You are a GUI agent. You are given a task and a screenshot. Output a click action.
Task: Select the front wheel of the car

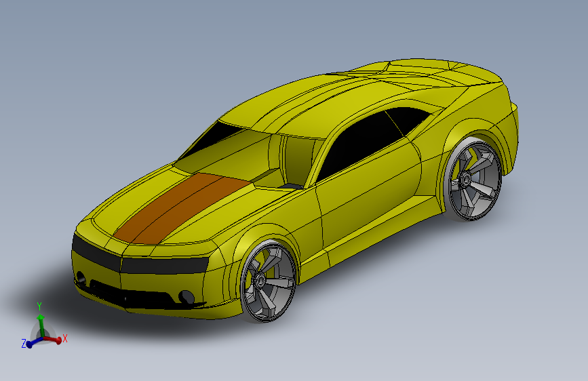coord(268,281)
